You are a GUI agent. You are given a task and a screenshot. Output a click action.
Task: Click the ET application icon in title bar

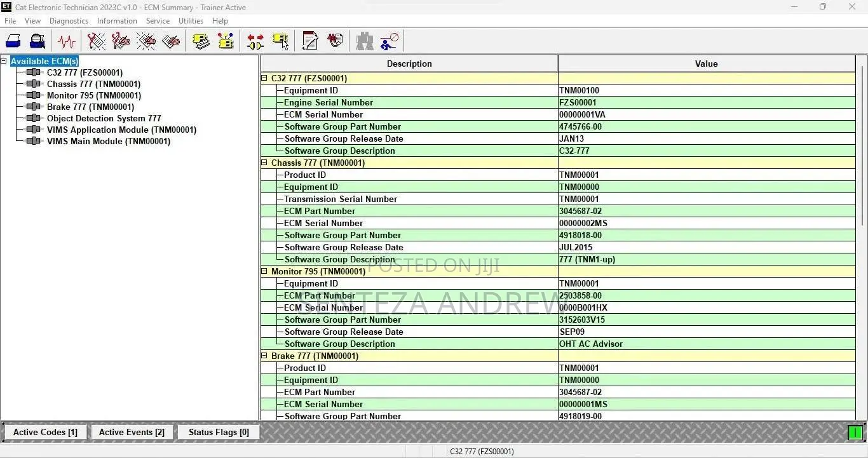tap(6, 7)
